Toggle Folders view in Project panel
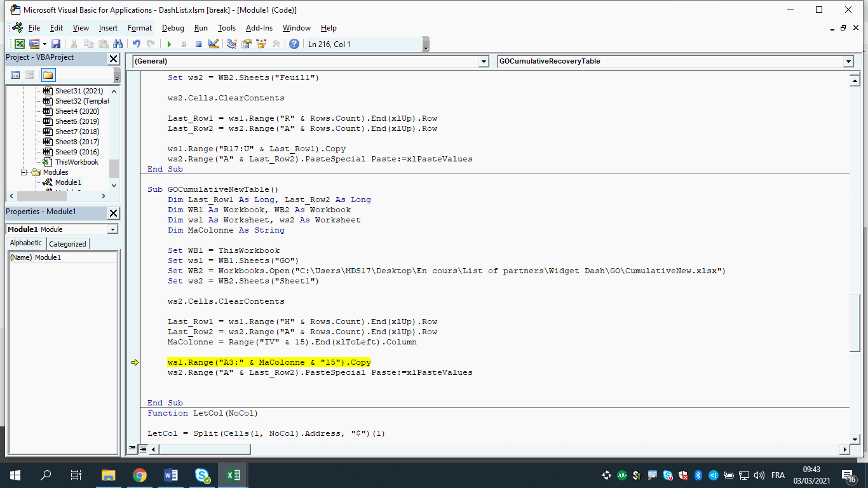Image resolution: width=868 pixels, height=488 pixels. pyautogui.click(x=48, y=75)
